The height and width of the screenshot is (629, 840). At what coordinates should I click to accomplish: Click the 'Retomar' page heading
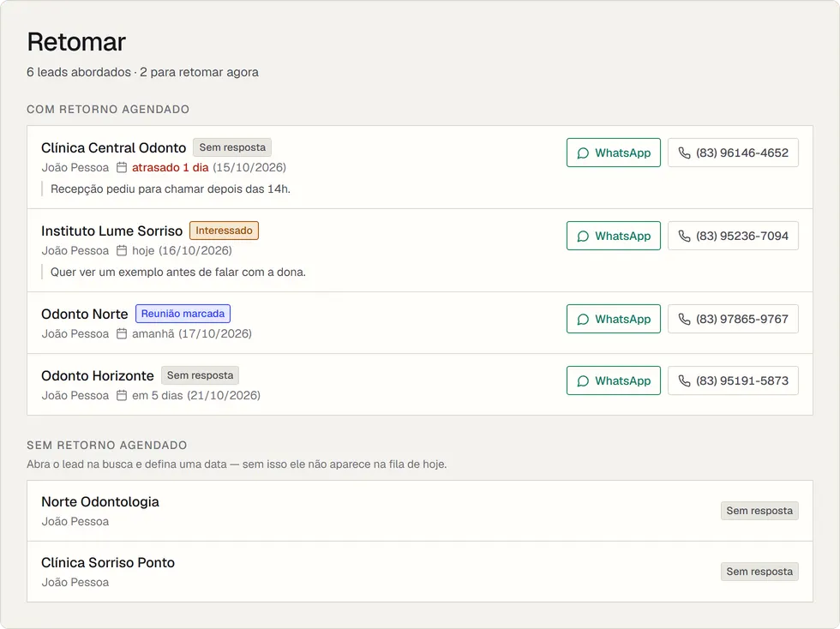pyautogui.click(x=76, y=42)
